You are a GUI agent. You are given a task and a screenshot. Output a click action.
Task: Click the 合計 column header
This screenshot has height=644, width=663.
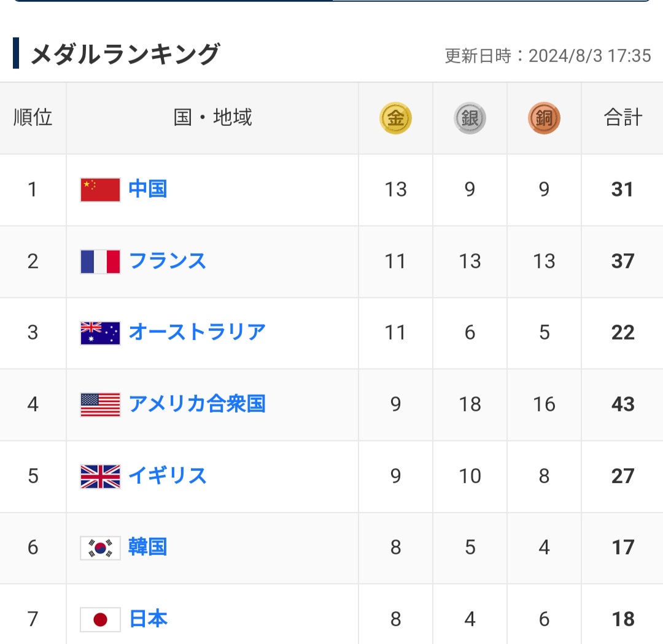[x=623, y=117]
